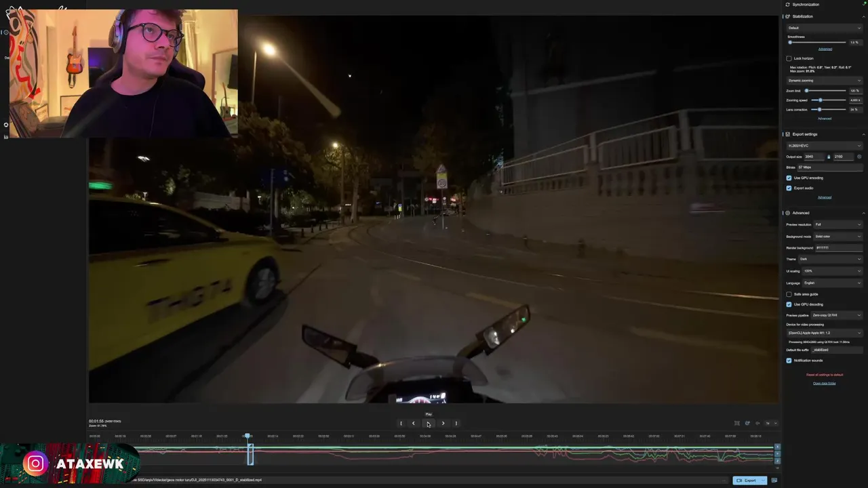The height and width of the screenshot is (488, 868).
Task: Toggle the aspect ratio lock icon
Action: [828, 157]
